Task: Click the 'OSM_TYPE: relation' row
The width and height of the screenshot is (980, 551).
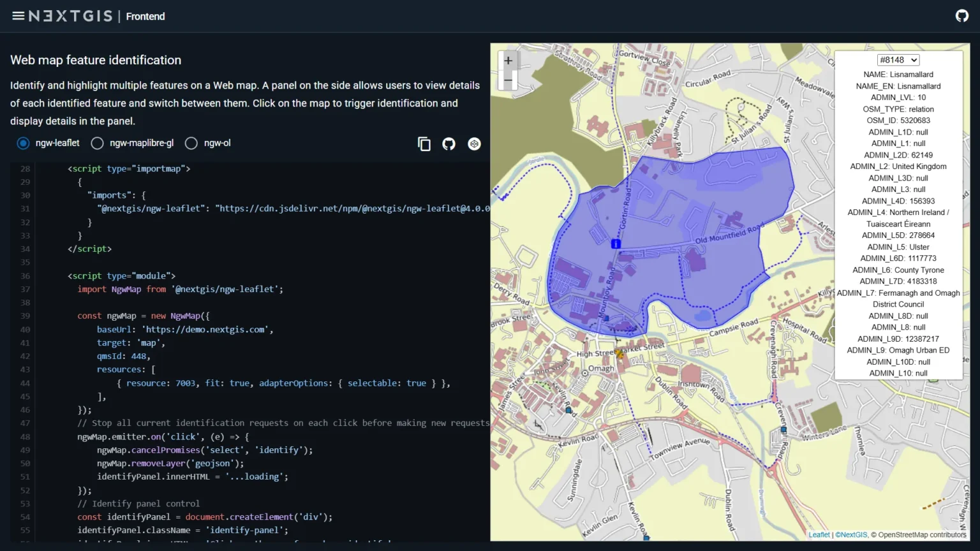Action: [x=898, y=109]
